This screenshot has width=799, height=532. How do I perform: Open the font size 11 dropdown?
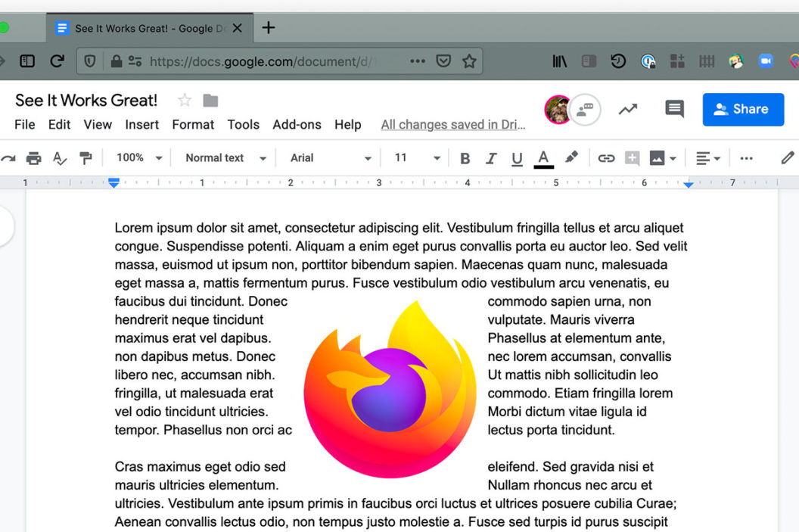[x=417, y=158]
